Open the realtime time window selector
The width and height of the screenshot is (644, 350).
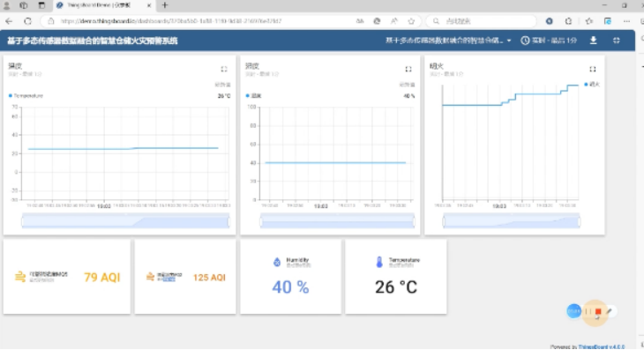point(549,41)
